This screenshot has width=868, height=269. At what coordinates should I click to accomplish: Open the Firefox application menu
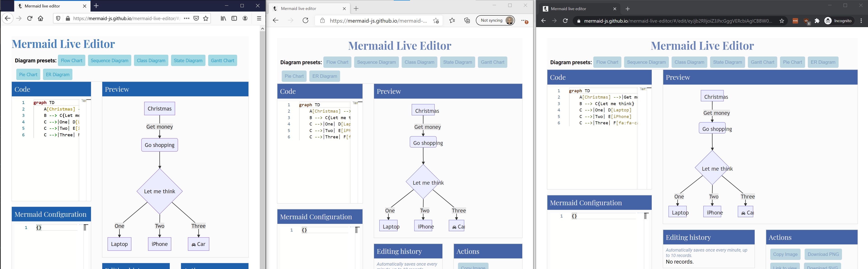[x=259, y=19]
